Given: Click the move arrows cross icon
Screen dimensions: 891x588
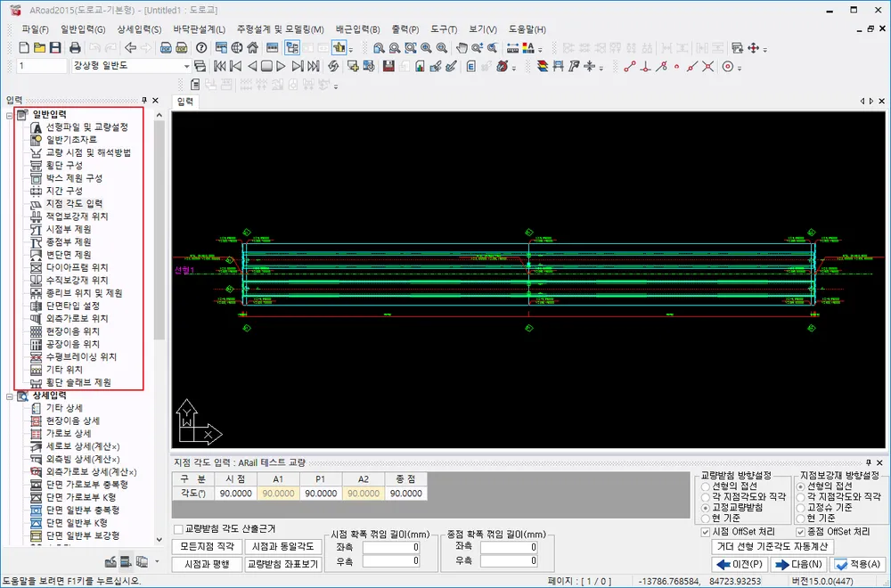Looking at the screenshot, I should point(754,48).
